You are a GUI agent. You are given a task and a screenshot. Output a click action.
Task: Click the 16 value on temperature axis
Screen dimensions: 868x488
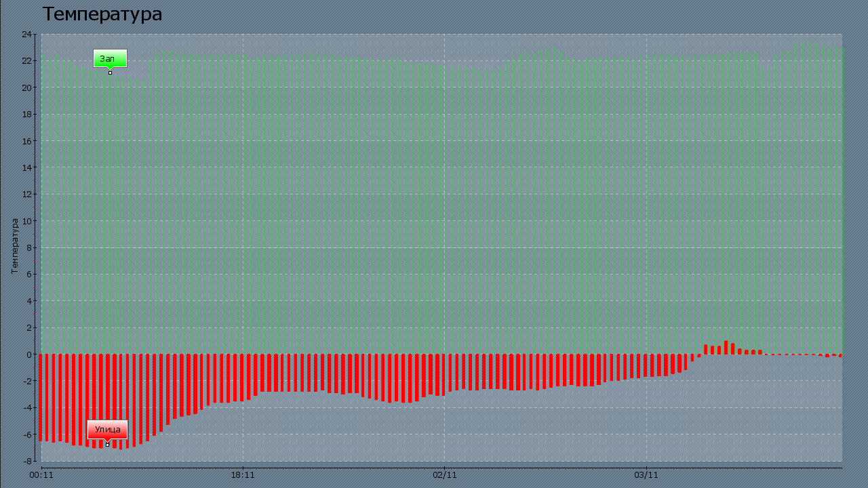pos(27,141)
